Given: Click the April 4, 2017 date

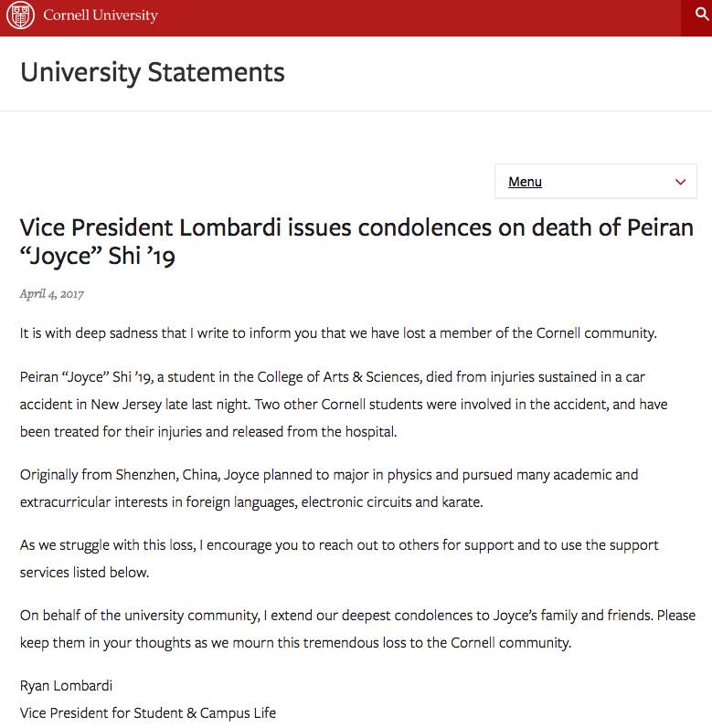Looking at the screenshot, I should coord(51,294).
